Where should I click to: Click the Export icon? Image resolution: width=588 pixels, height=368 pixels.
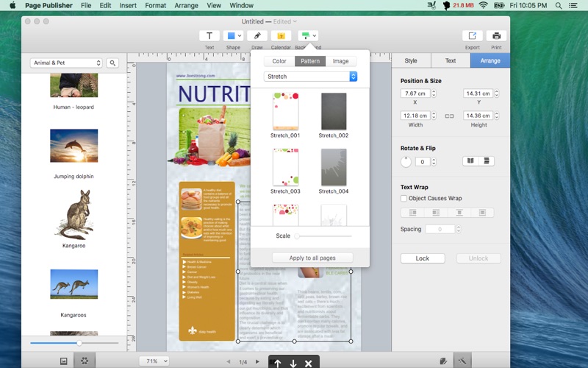(x=472, y=35)
